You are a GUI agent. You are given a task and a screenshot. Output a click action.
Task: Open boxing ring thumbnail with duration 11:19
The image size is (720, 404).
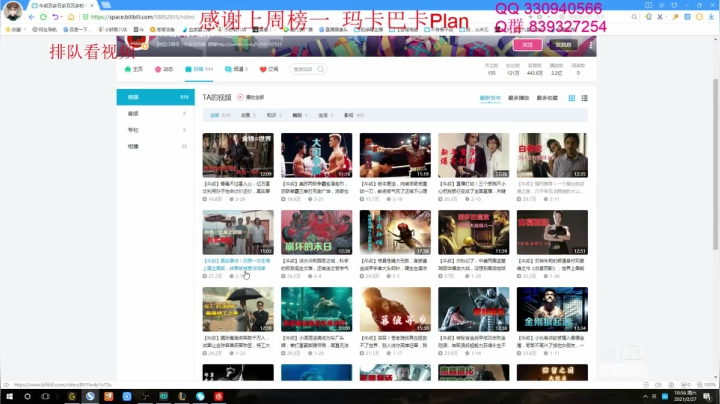(x=395, y=155)
